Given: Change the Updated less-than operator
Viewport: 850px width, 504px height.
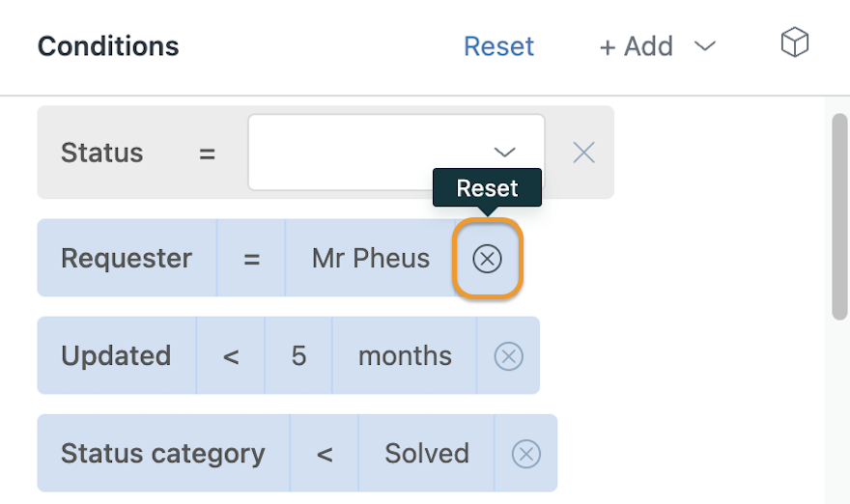Looking at the screenshot, I should [231, 356].
